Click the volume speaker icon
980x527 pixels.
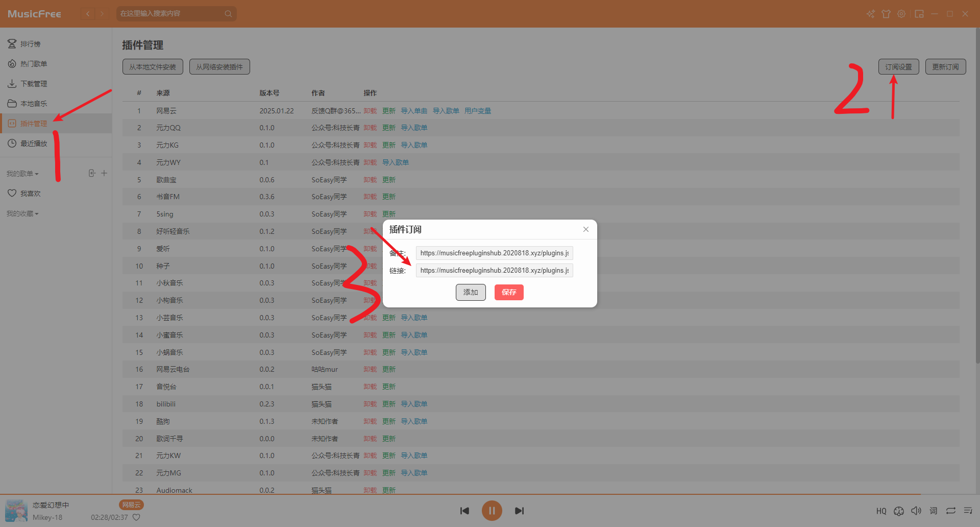[916, 511]
